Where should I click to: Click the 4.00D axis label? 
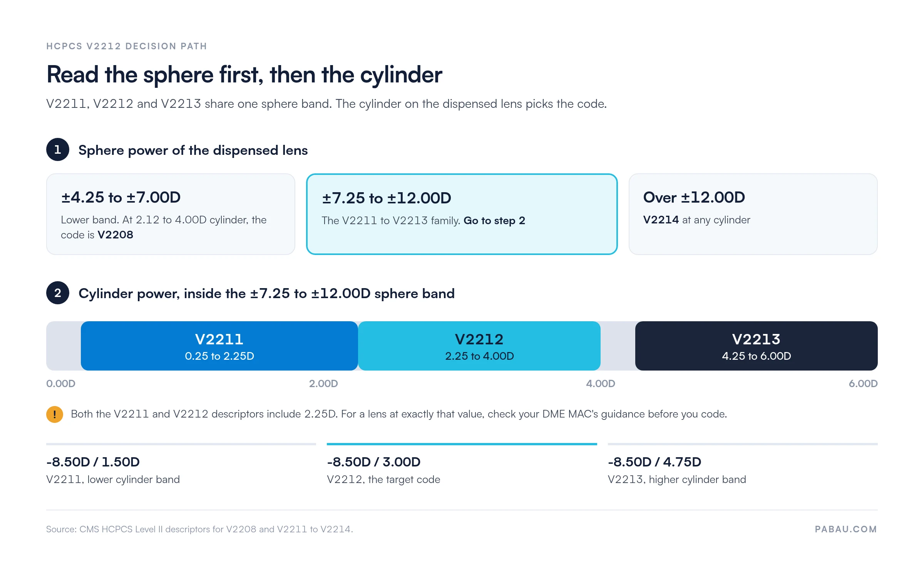(x=601, y=384)
